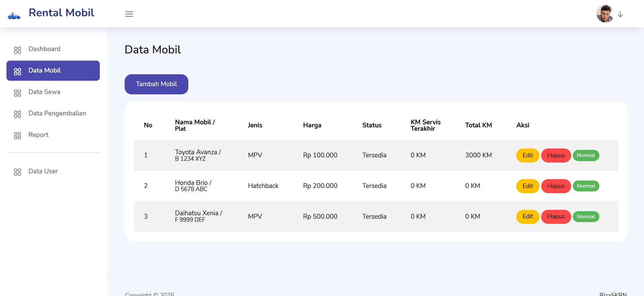Click the Data Sewa grid icon

[x=17, y=93]
